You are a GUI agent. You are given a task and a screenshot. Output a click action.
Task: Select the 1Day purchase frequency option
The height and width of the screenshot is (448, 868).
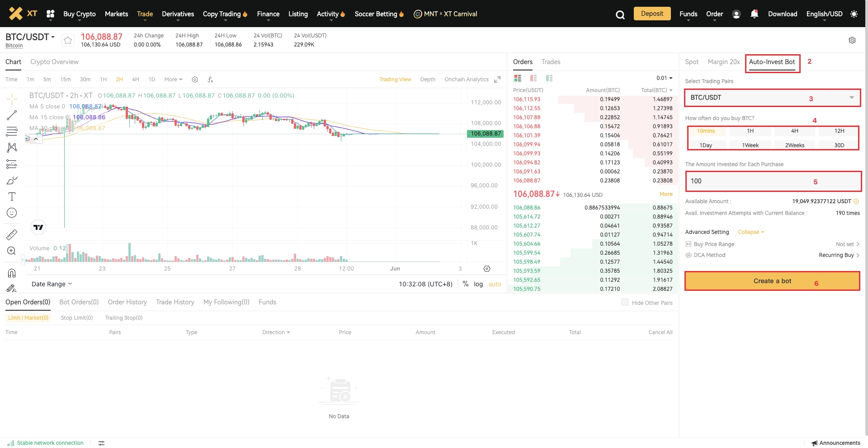[x=706, y=145]
